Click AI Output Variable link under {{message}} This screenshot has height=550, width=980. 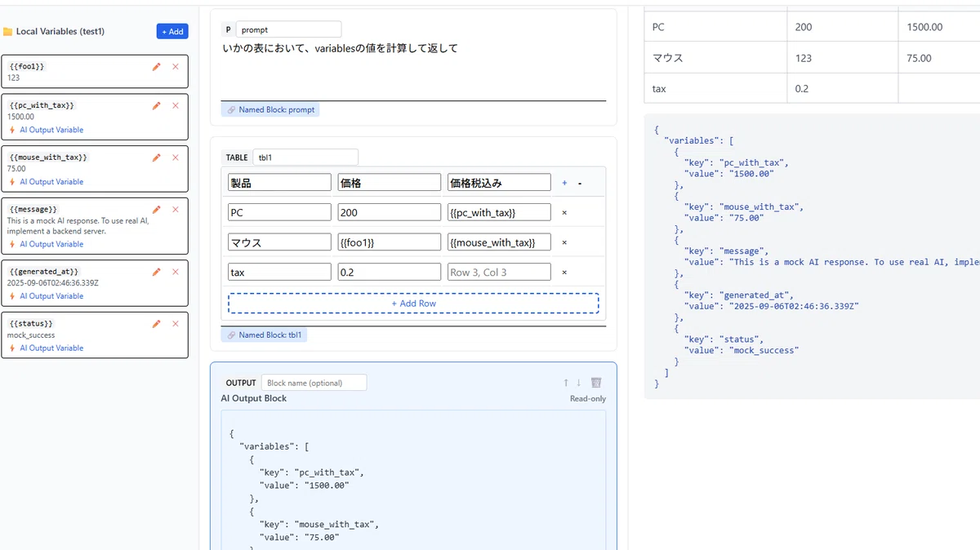click(51, 244)
